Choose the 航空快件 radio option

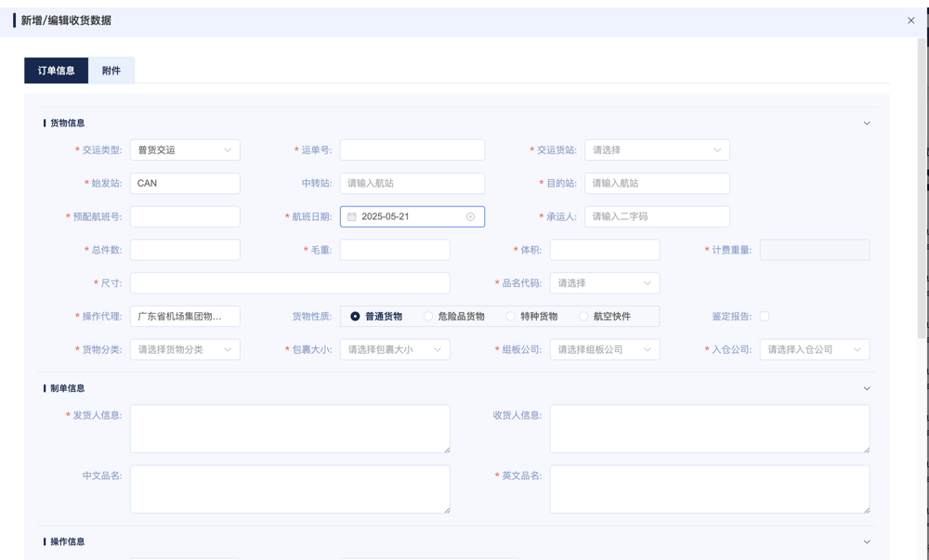[583, 317]
